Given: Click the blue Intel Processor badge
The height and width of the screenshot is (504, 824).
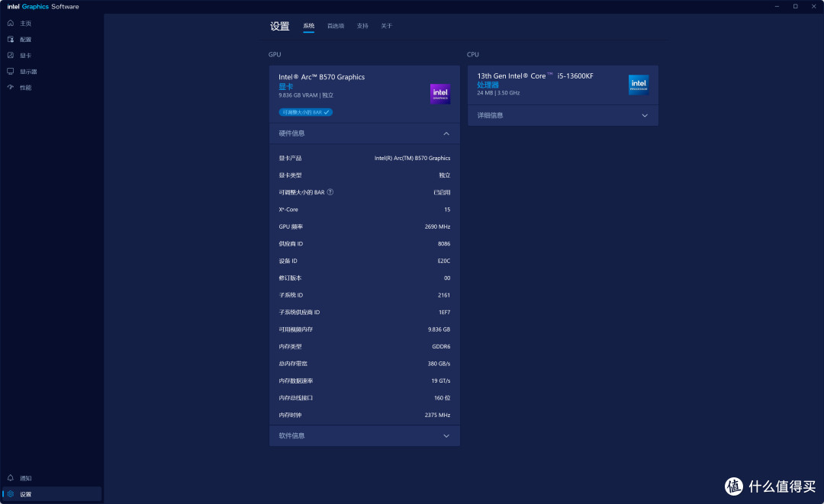Looking at the screenshot, I should pos(639,85).
